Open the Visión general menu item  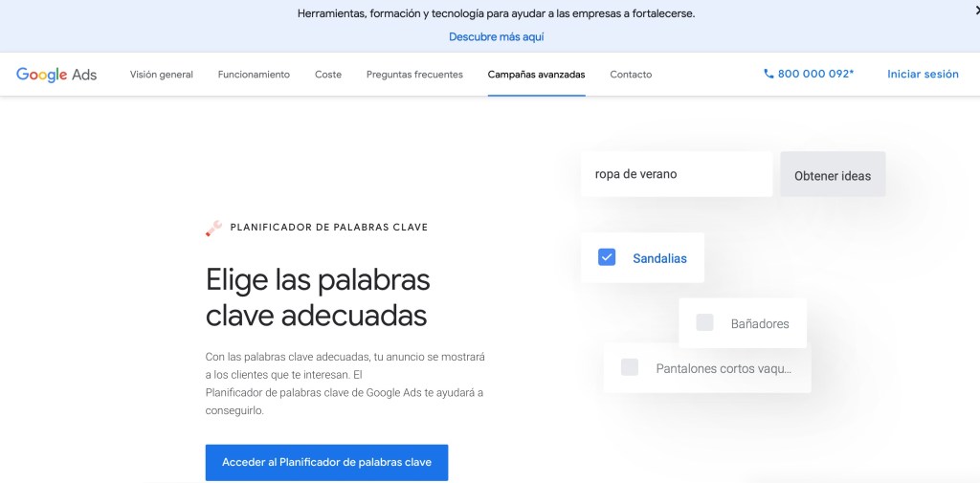[x=162, y=75]
